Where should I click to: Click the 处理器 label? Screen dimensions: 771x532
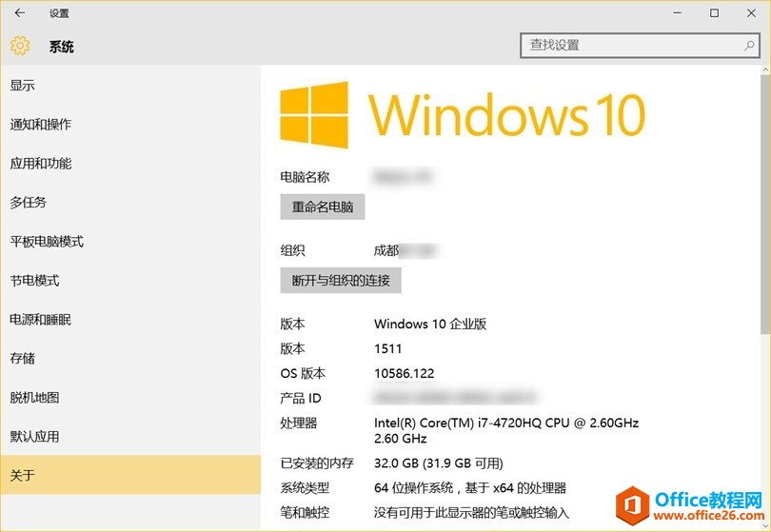(x=299, y=423)
